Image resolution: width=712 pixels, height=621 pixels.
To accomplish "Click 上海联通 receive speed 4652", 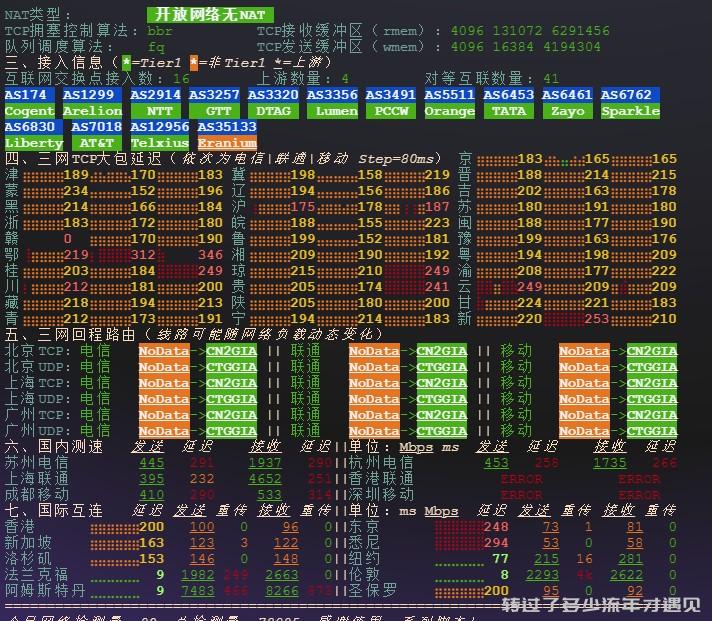I will coord(265,478).
